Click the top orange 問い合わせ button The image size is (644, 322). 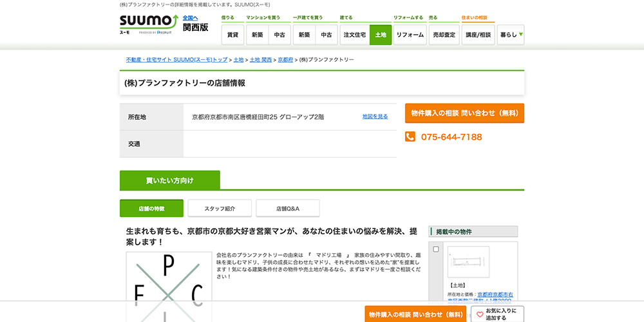point(464,113)
